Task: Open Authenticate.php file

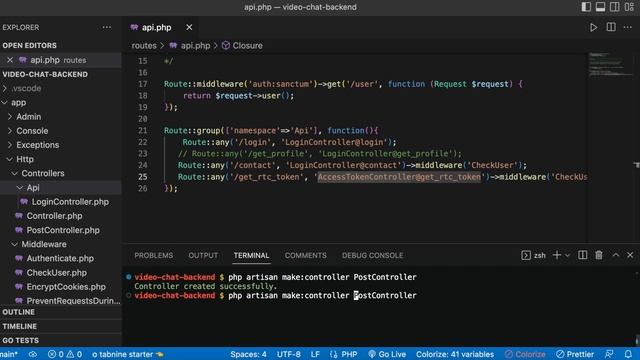Action: 61,258
